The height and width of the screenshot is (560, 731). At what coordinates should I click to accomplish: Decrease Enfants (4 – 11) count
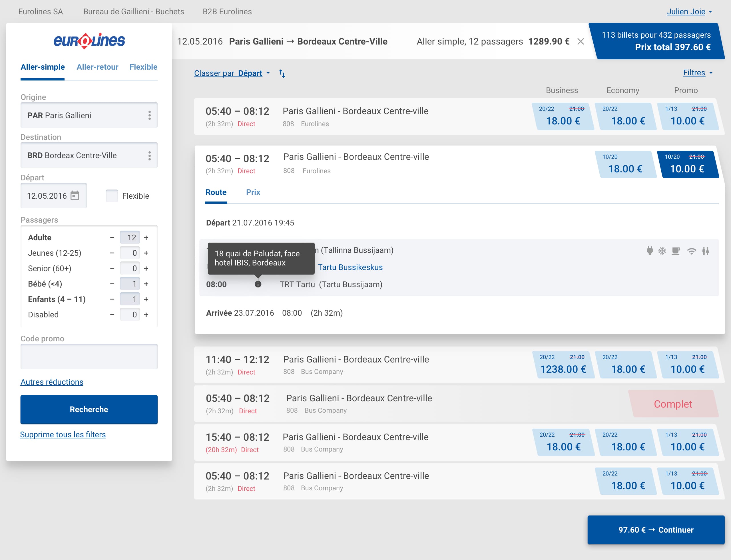point(112,299)
